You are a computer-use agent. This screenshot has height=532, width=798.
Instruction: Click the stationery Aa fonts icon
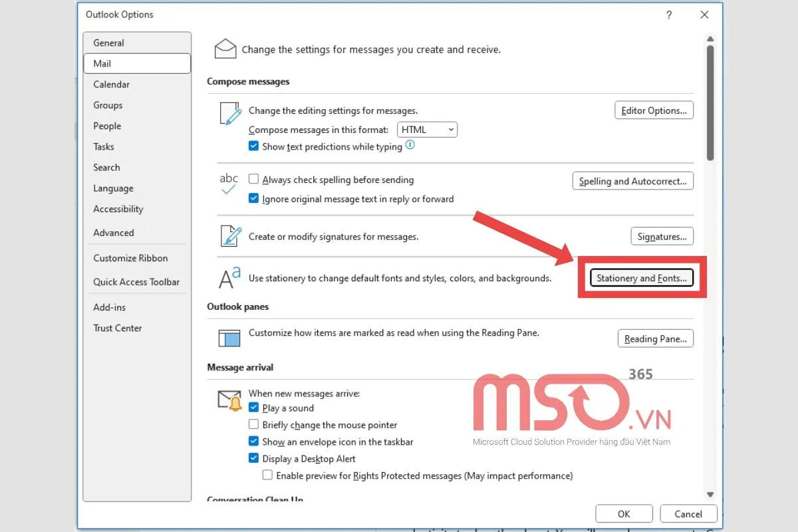tap(229, 279)
